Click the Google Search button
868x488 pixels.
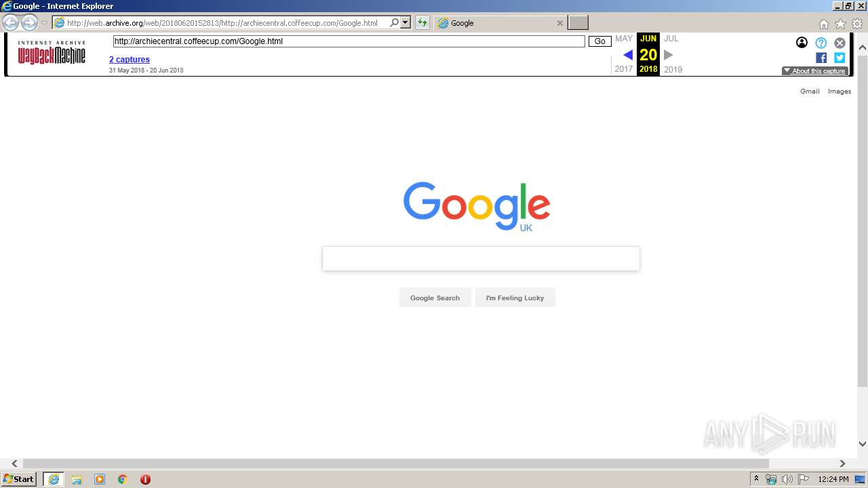point(435,298)
